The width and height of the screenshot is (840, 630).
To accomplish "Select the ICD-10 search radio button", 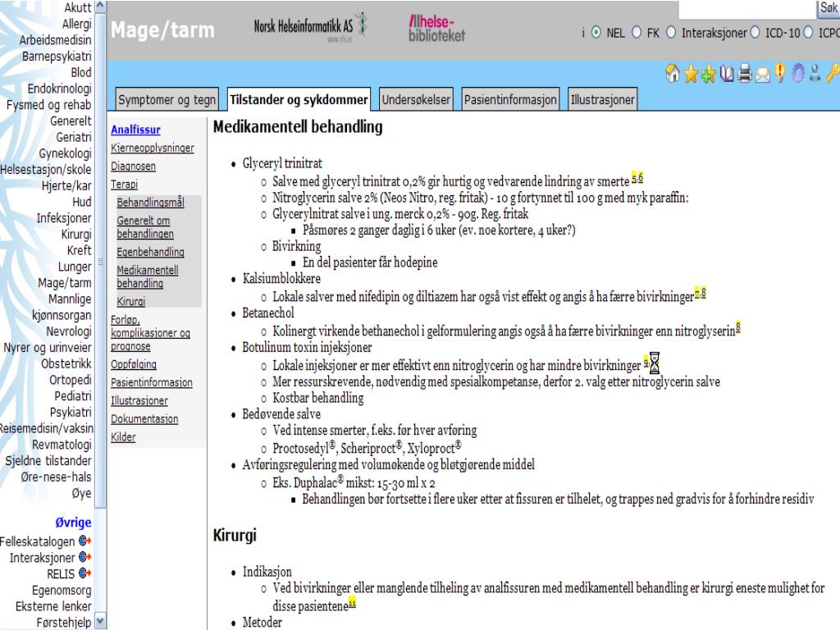I will pyautogui.click(x=755, y=33).
